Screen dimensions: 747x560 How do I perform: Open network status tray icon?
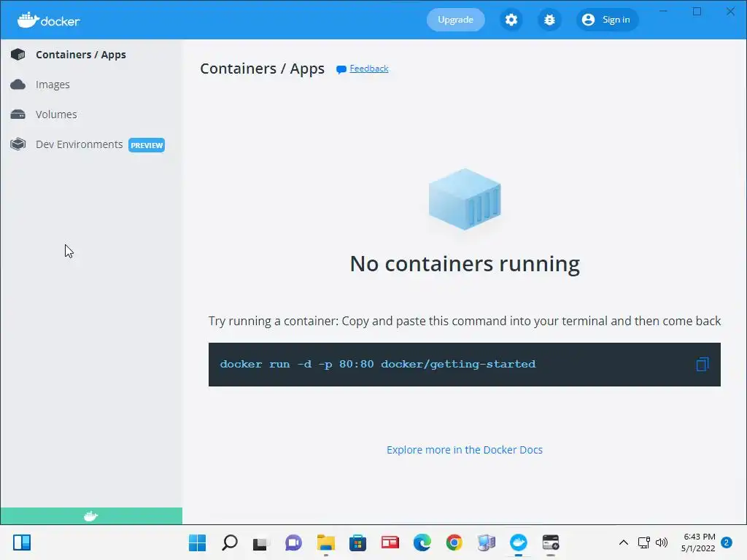[x=644, y=542]
